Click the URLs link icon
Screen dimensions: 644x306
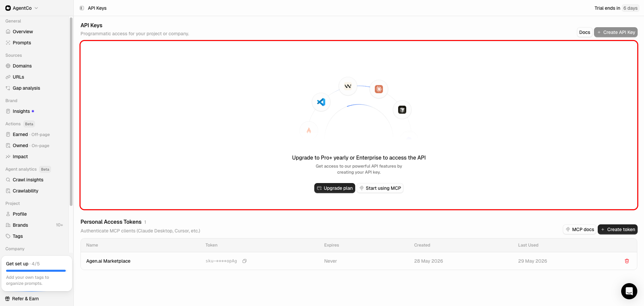tap(8, 77)
